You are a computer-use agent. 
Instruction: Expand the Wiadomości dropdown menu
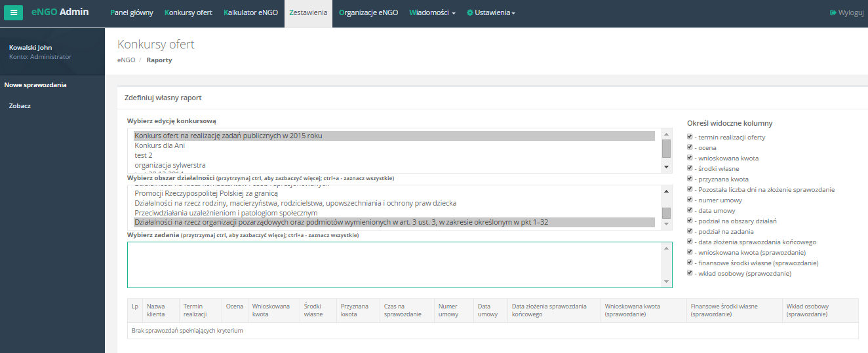point(432,12)
